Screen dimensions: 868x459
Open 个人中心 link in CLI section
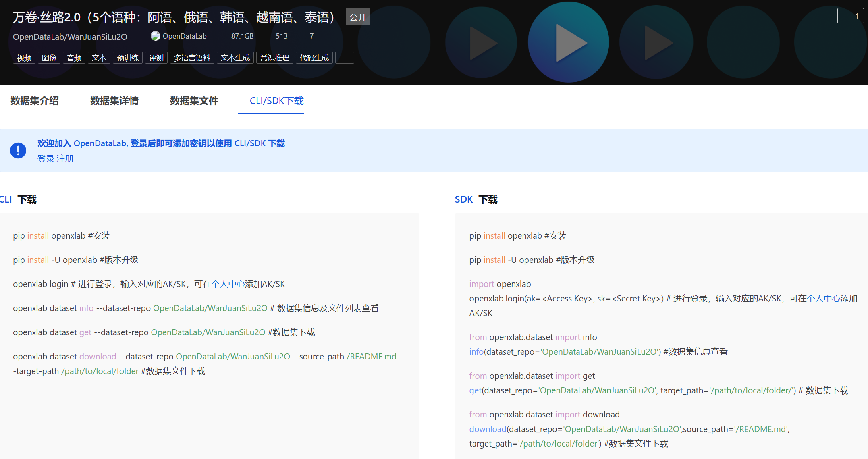(x=228, y=284)
